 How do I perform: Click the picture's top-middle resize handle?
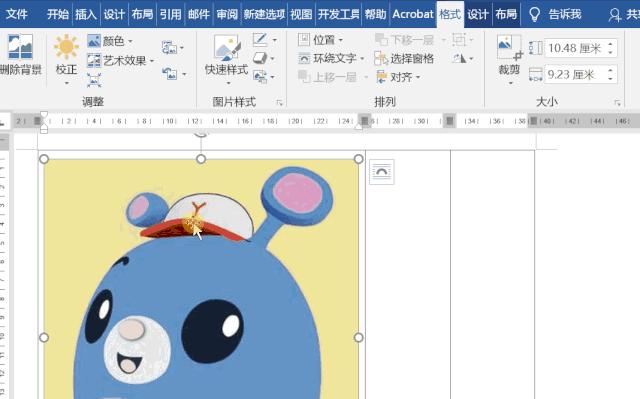(x=201, y=159)
